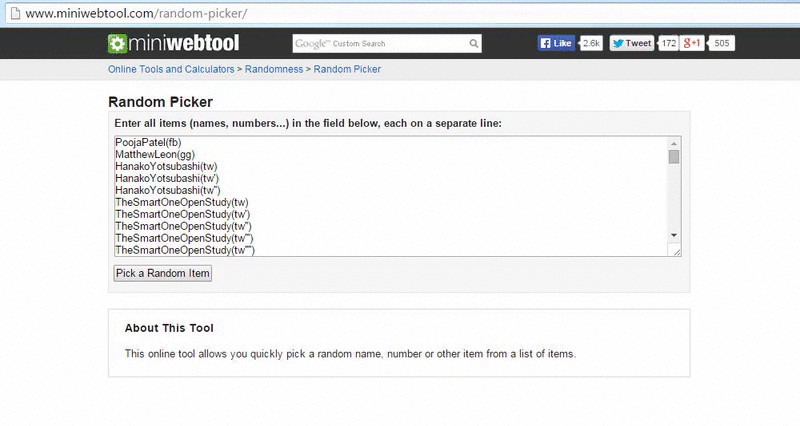Click the Google +1 button

pos(692,43)
